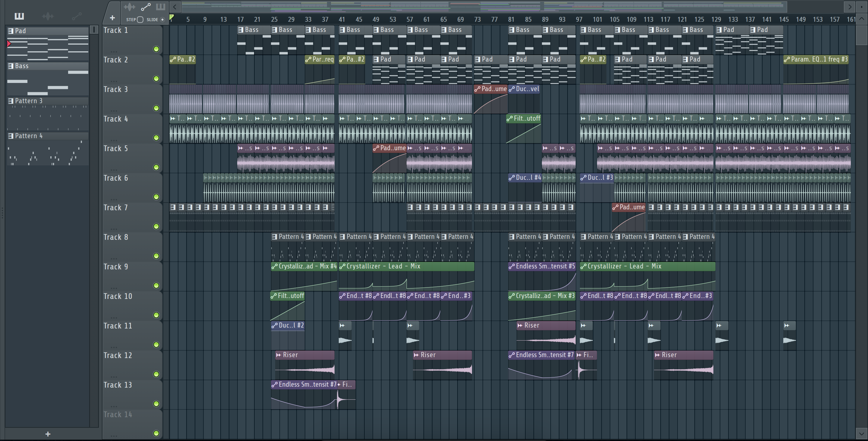Click the vertical scrollbar up arrow
Image resolution: width=868 pixels, height=441 pixels.
tap(862, 19)
